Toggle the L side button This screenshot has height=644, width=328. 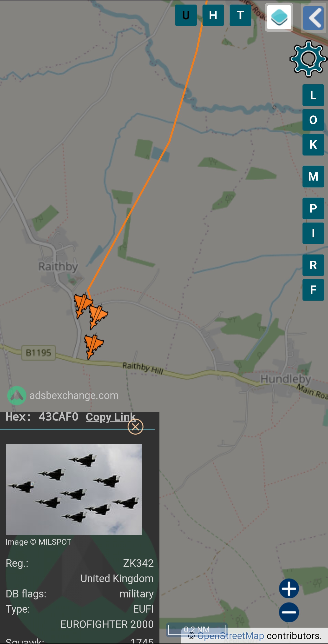point(313,95)
